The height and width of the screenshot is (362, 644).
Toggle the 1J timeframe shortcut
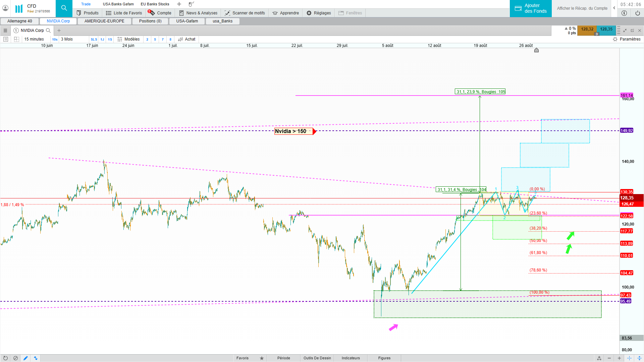(x=102, y=40)
